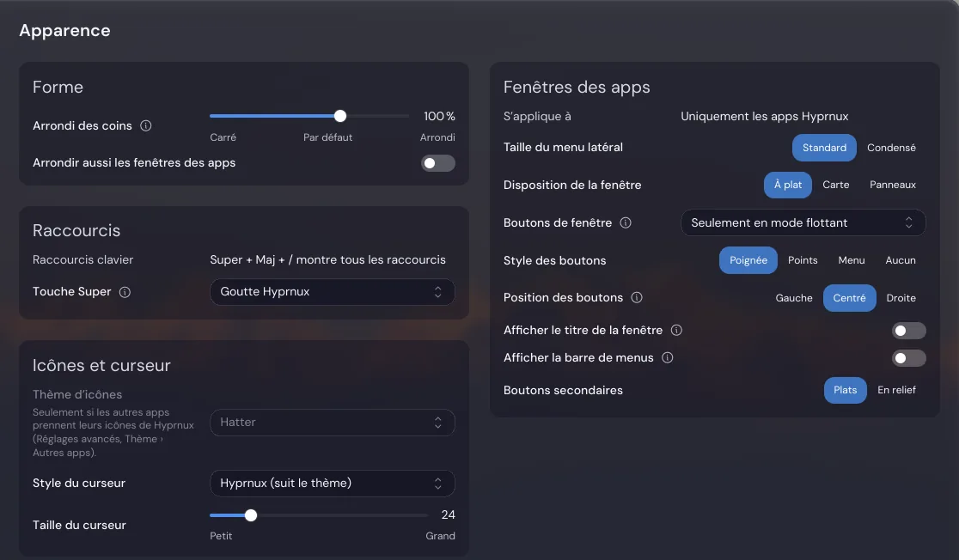The width and height of the screenshot is (959, 560).
Task: Click the Arrondi des coins slider handle
Action: pos(340,116)
